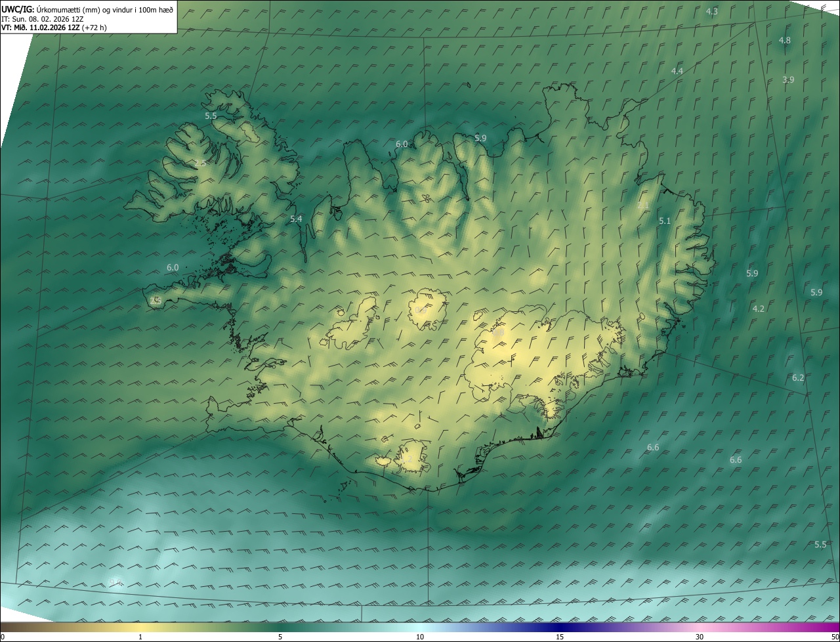
Task: Click the colour scale tick label 30
Action: point(700,637)
